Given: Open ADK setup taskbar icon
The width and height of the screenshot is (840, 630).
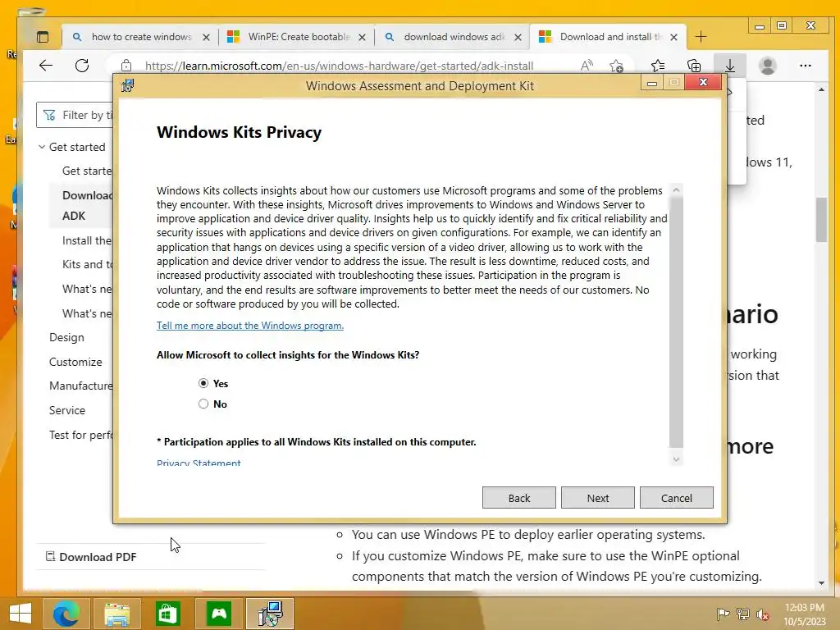Looking at the screenshot, I should (x=269, y=614).
